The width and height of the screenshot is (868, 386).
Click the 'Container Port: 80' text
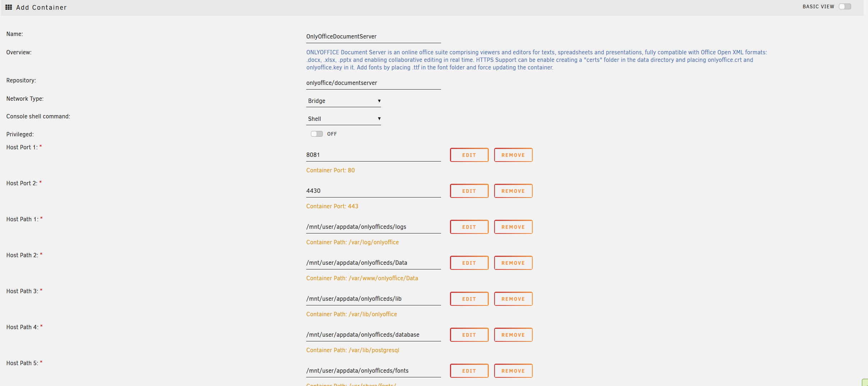(330, 170)
